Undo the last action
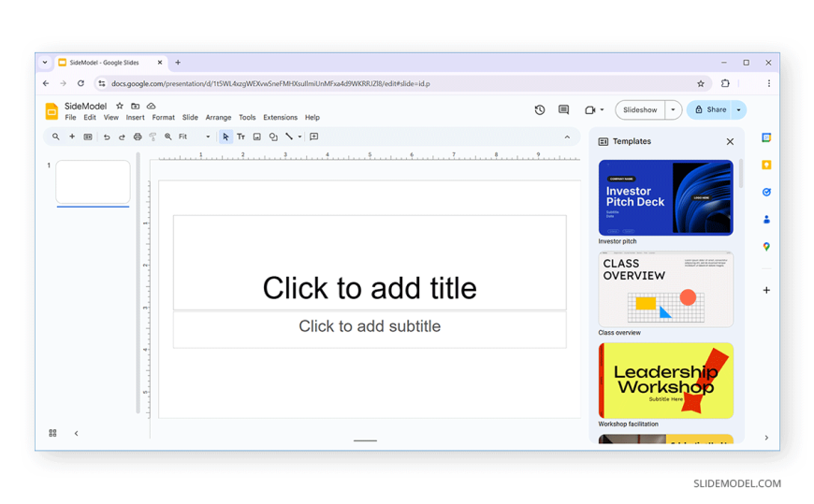The width and height of the screenshot is (814, 504). click(107, 137)
